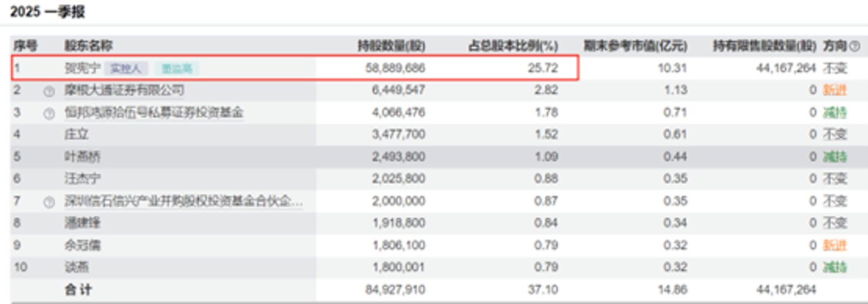Open shareholder 贺宪宁 link
The image size is (868, 304).
coord(83,69)
